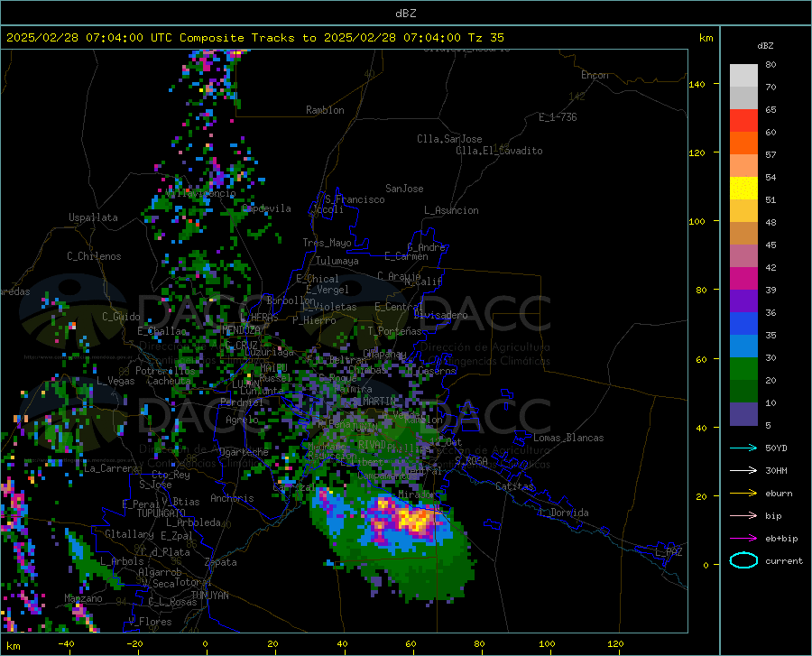Screen dimensions: 812x656
Task: Click the yellow storm core near Mirador
Action: point(416,521)
